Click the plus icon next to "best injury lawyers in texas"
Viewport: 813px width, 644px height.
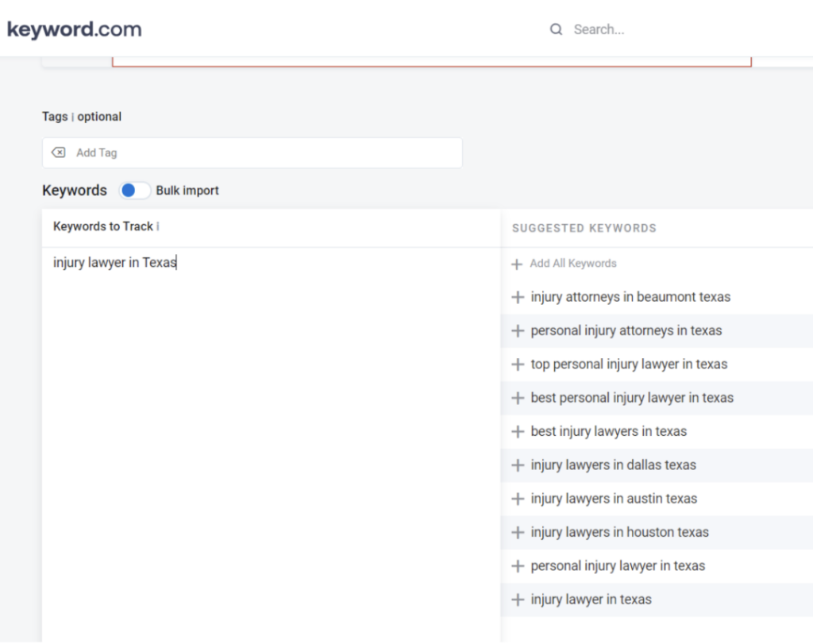pyautogui.click(x=515, y=431)
